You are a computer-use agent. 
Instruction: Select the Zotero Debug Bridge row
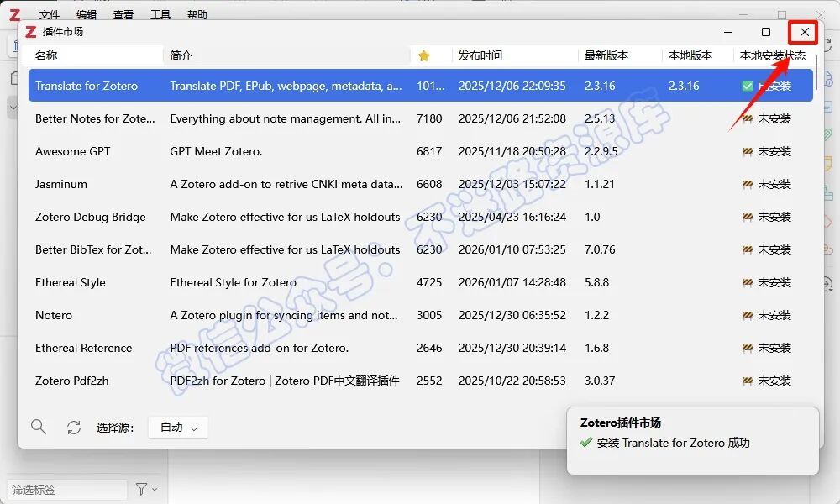(x=421, y=217)
